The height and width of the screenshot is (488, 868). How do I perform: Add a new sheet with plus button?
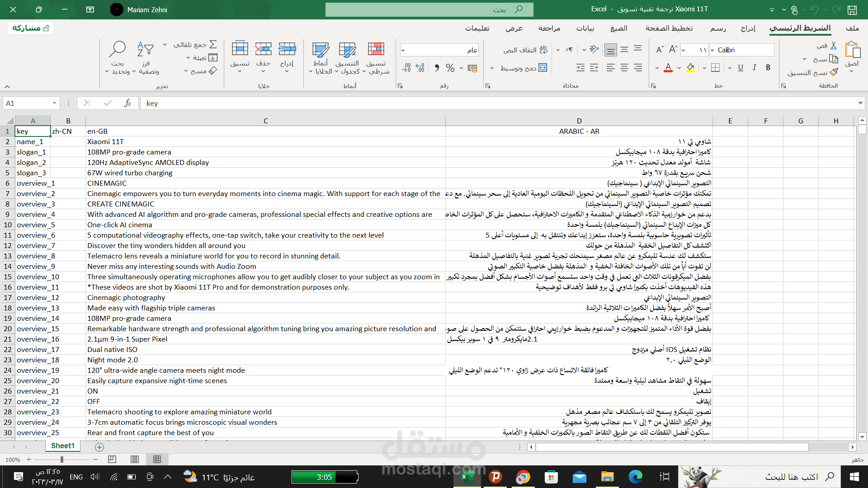99,447
